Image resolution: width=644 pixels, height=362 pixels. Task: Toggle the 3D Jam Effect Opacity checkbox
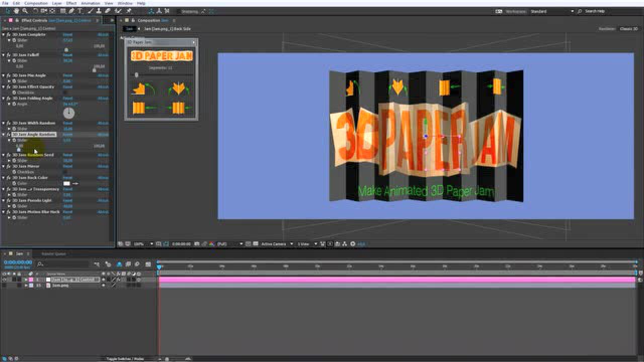coord(65,93)
